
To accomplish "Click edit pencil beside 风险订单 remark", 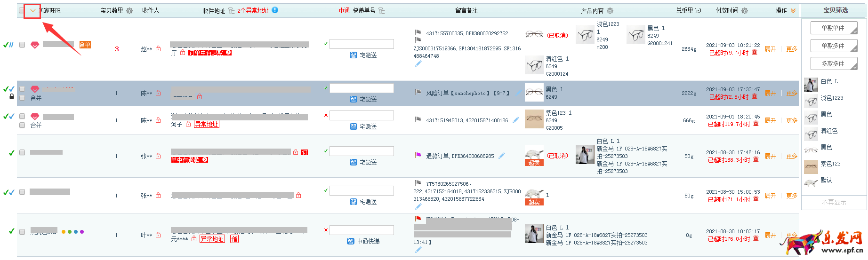I will [x=518, y=93].
